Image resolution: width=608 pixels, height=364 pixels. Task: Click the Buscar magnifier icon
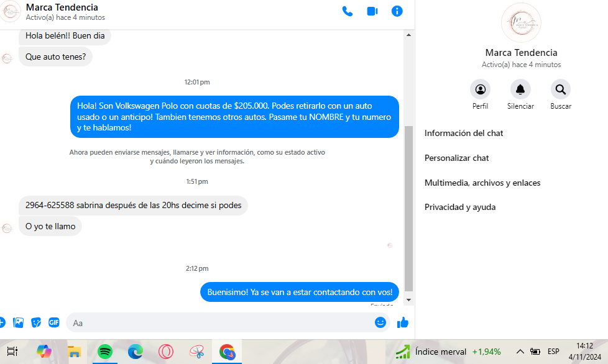tap(561, 89)
